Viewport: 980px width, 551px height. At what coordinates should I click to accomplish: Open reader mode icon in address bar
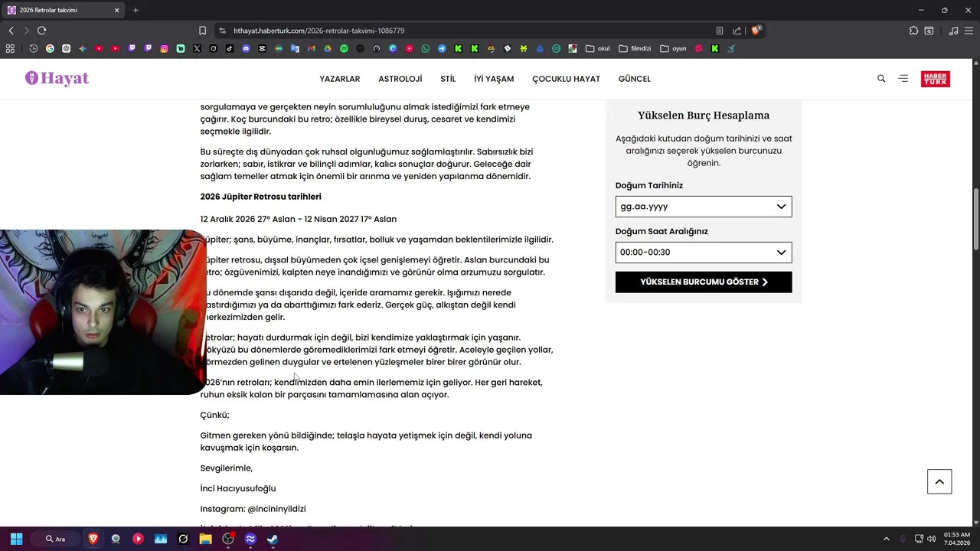pyautogui.click(x=720, y=31)
